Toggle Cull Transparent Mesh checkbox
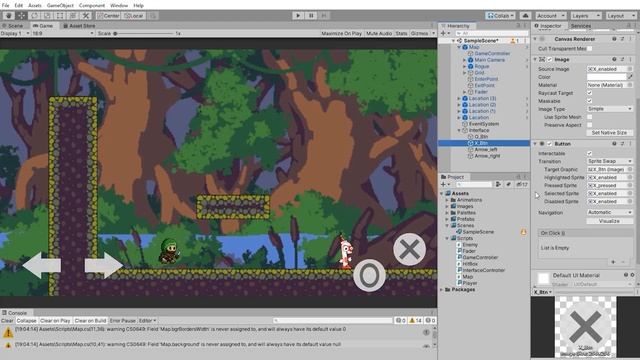Viewport: 640px width, 360px height. pos(589,49)
